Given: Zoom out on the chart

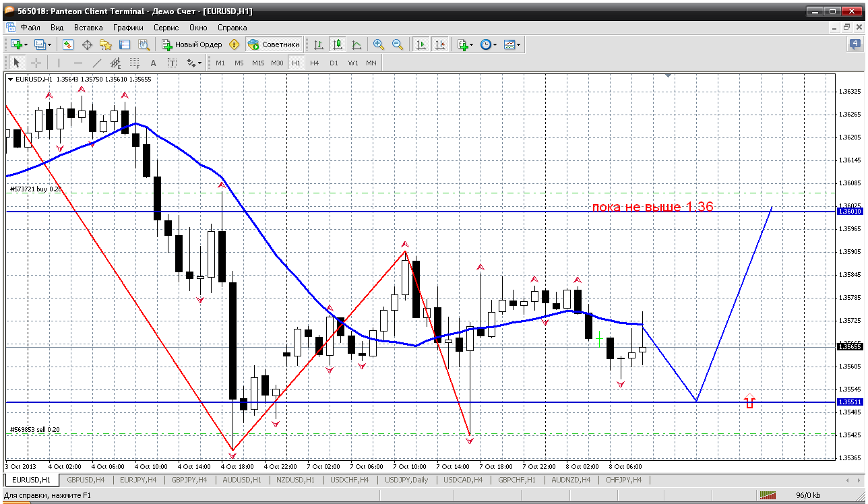Looking at the screenshot, I should click(398, 44).
